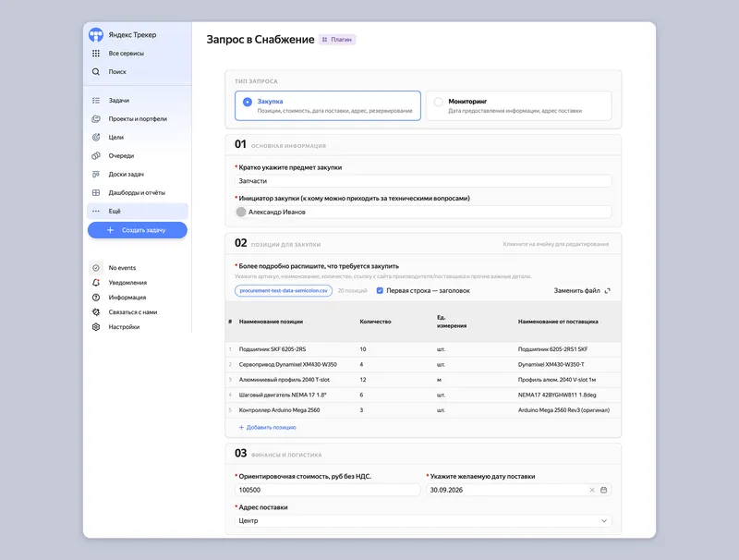The image size is (739, 560).
Task: Click the cell Шаговый двигатель NEMA 17
Action: tap(283, 395)
